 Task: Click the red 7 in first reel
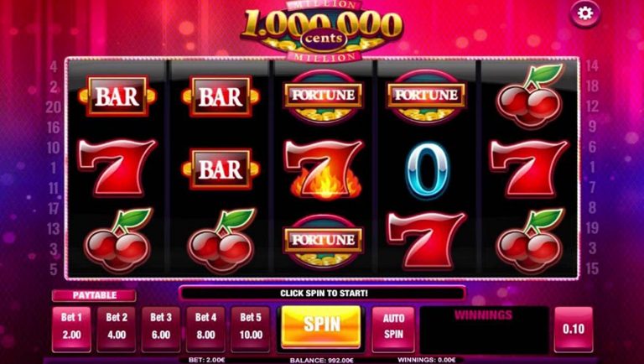(117, 168)
